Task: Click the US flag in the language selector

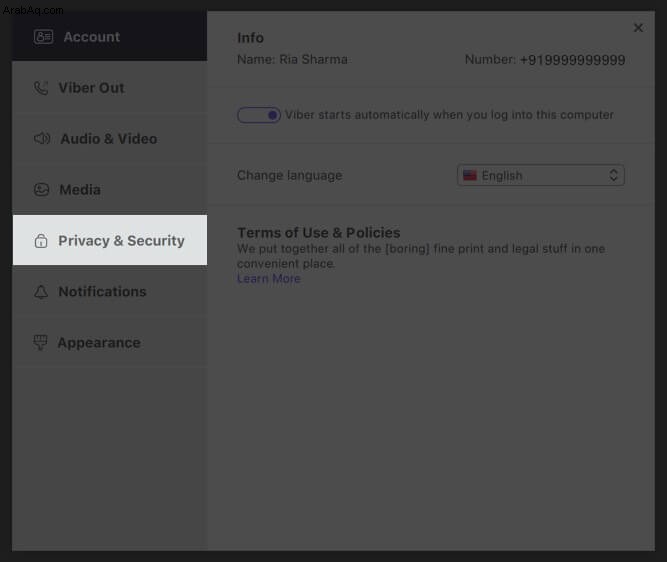Action: tap(470, 175)
